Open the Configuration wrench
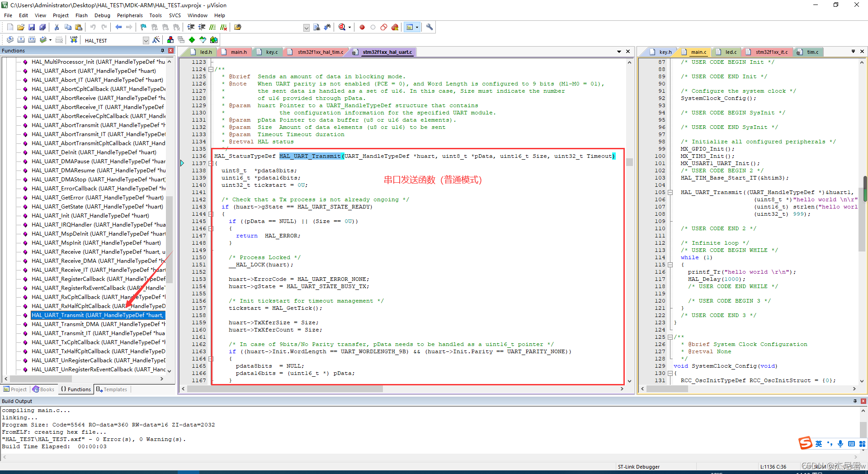 (429, 27)
